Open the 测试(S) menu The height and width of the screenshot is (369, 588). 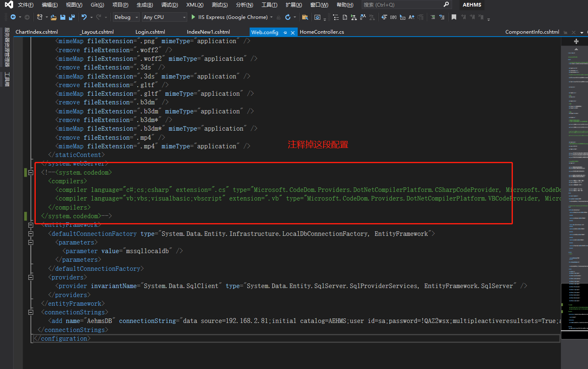220,5
